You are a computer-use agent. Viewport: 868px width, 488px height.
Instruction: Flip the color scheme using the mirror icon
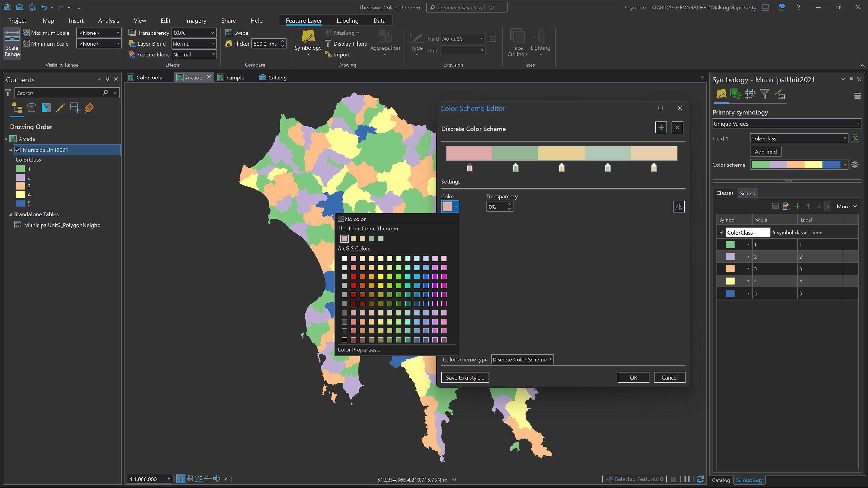[x=679, y=206]
